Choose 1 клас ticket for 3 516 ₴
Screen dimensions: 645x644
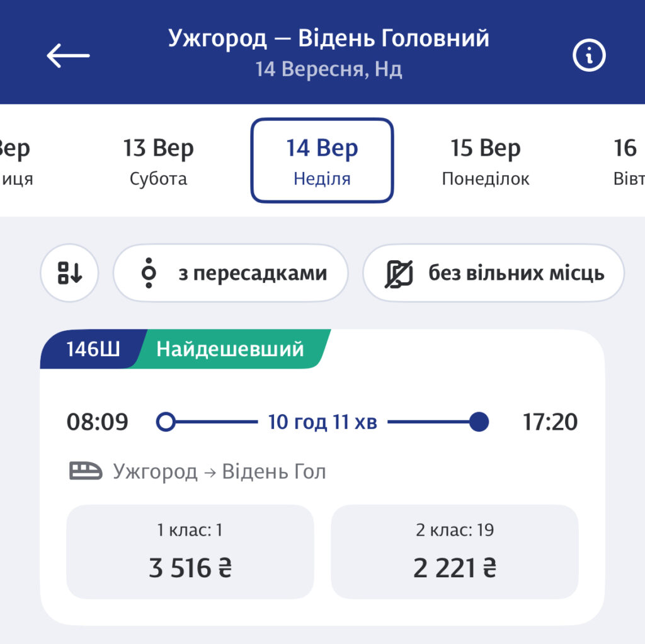(190, 551)
